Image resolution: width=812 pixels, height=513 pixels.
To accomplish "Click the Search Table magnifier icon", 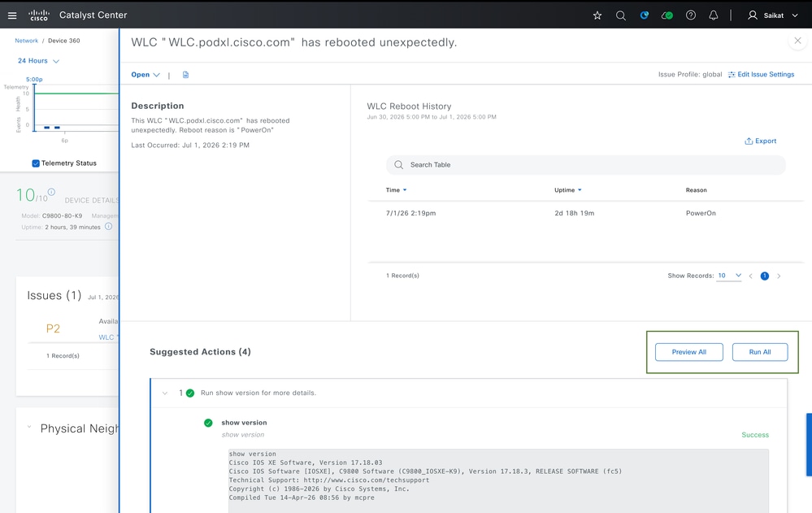I will coord(398,165).
